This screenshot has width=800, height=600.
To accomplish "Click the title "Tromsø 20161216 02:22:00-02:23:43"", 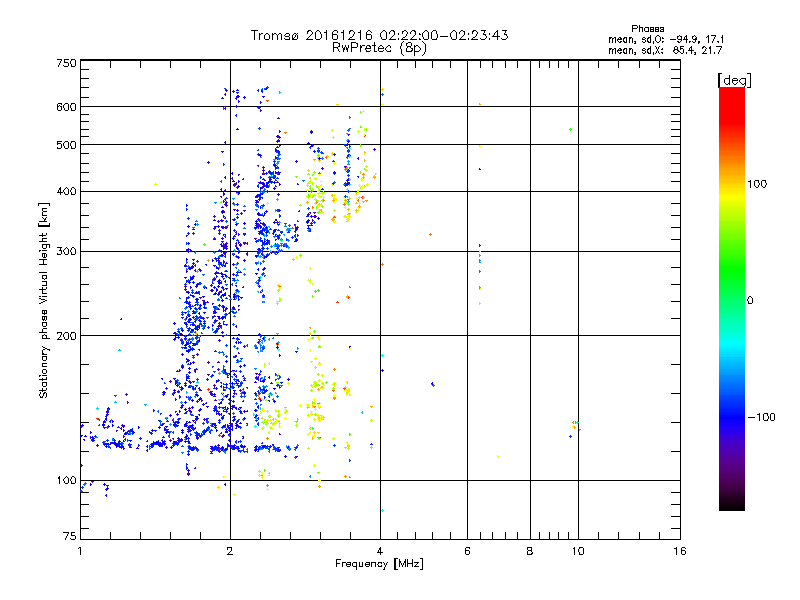I will [x=379, y=35].
